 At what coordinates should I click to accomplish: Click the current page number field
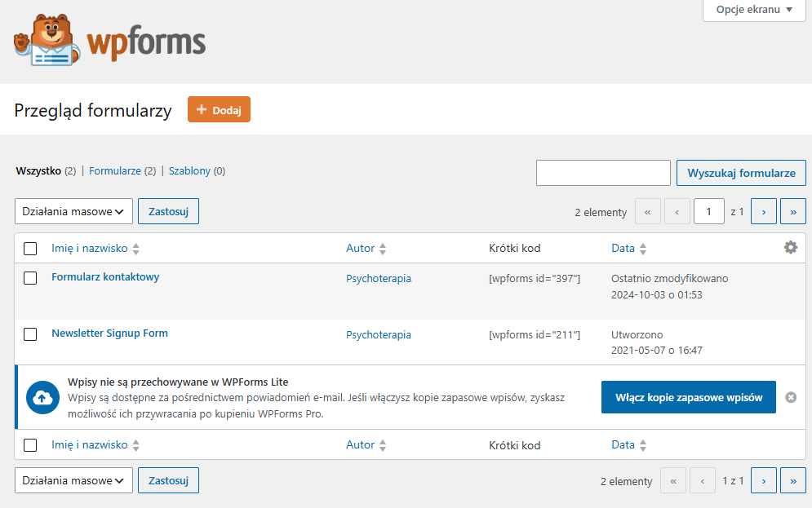tap(708, 211)
